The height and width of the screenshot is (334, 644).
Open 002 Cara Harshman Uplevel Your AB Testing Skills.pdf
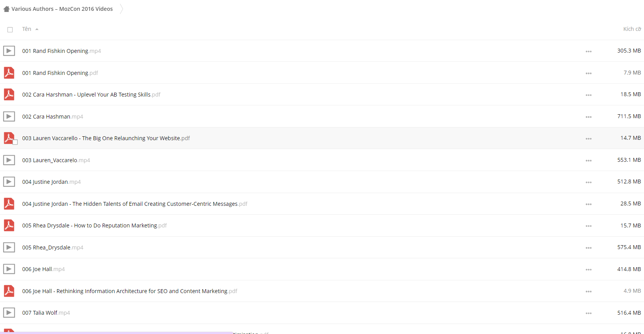91,95
